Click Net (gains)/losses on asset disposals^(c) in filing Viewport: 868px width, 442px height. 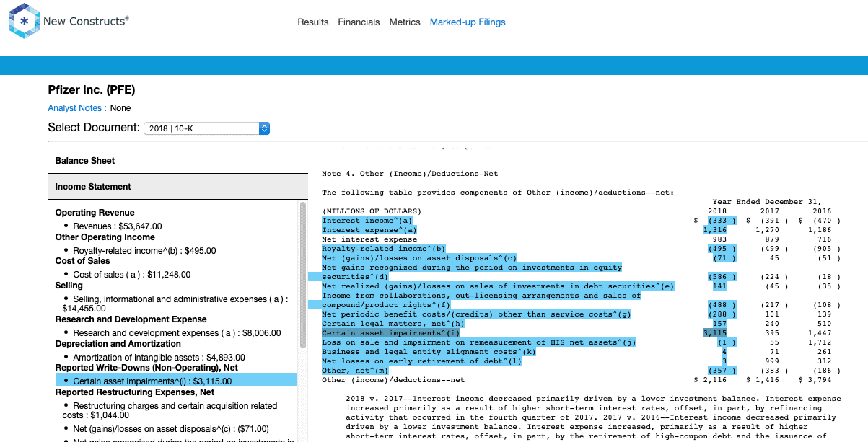point(419,258)
